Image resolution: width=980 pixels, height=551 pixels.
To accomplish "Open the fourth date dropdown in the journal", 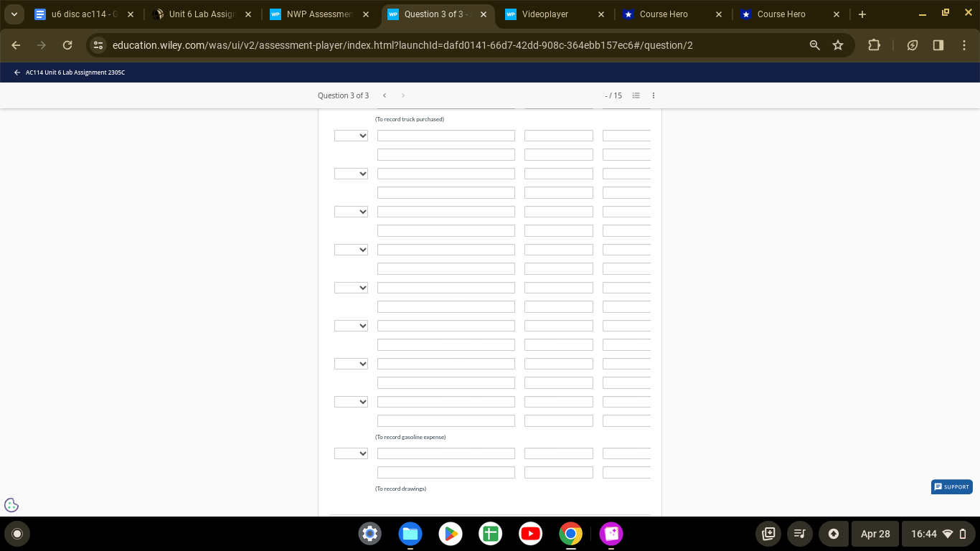I will point(351,250).
